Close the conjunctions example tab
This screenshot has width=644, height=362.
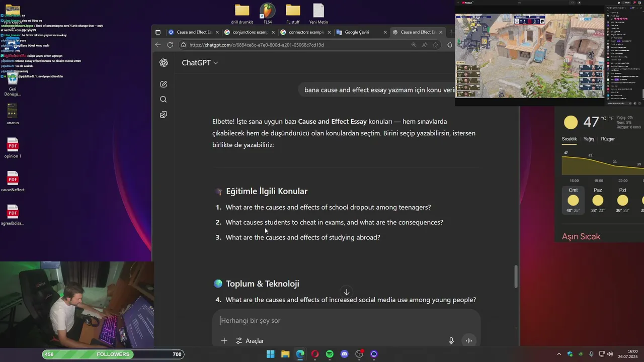[273, 32]
